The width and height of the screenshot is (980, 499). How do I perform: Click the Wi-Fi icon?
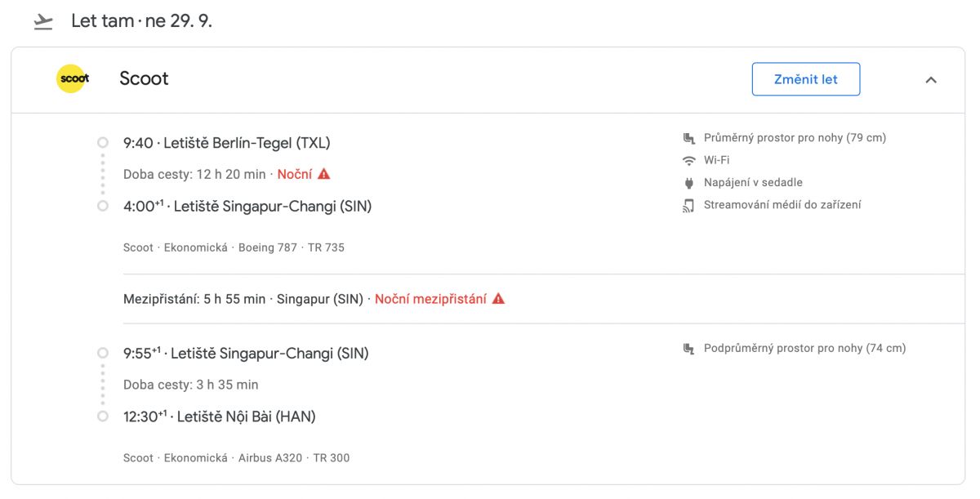tap(689, 160)
